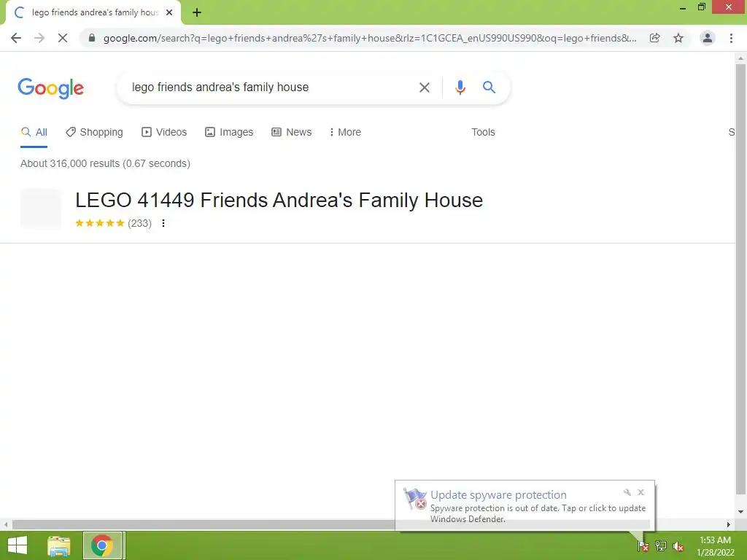
Task: Expand the More search categories
Action: pos(345,133)
